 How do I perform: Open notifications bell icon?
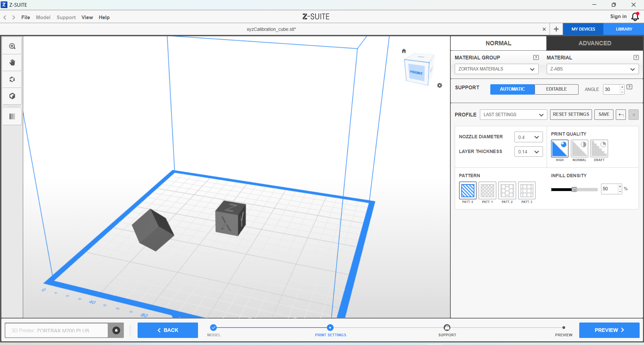635,17
